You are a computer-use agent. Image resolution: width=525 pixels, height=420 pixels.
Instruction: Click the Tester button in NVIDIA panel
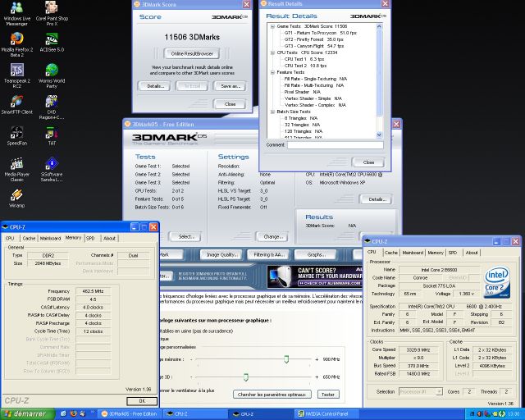[x=328, y=395]
